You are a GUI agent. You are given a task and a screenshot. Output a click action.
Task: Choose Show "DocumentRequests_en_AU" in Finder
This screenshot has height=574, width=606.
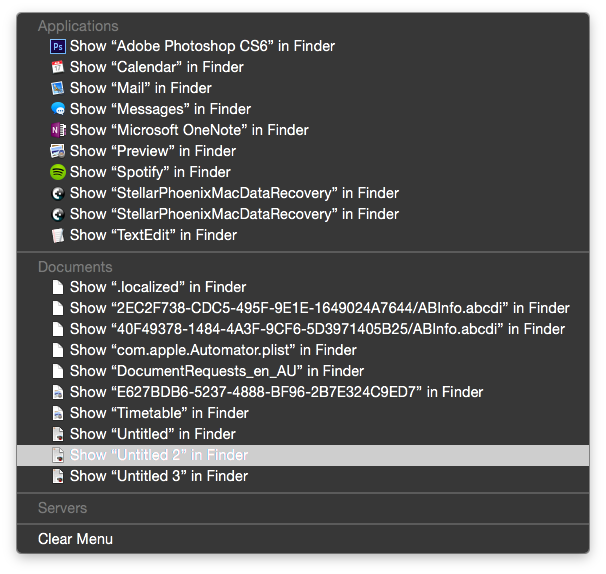(303, 371)
